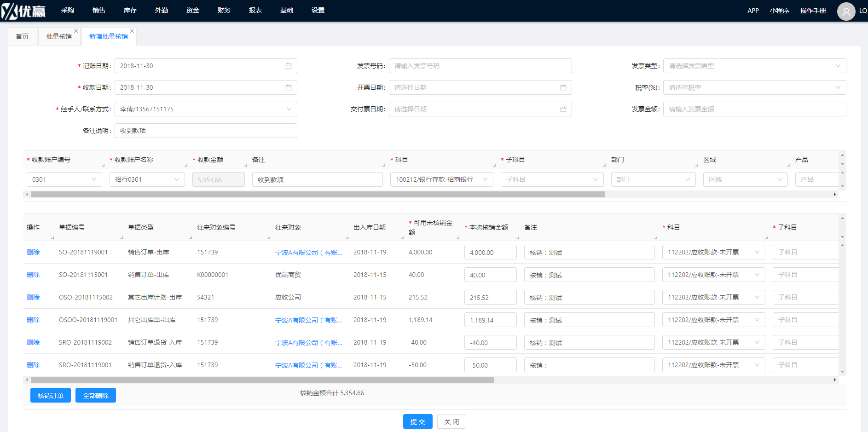Click the 关闭 button
Image resolution: width=868 pixels, height=432 pixels.
point(451,421)
